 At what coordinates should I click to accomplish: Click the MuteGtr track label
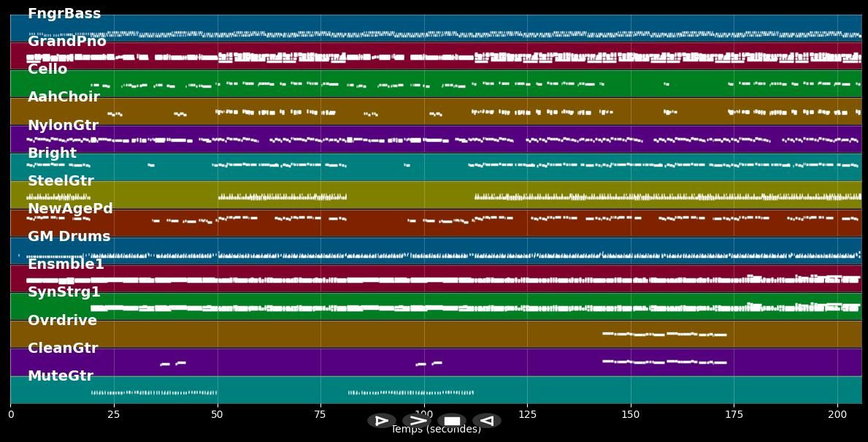coord(61,376)
